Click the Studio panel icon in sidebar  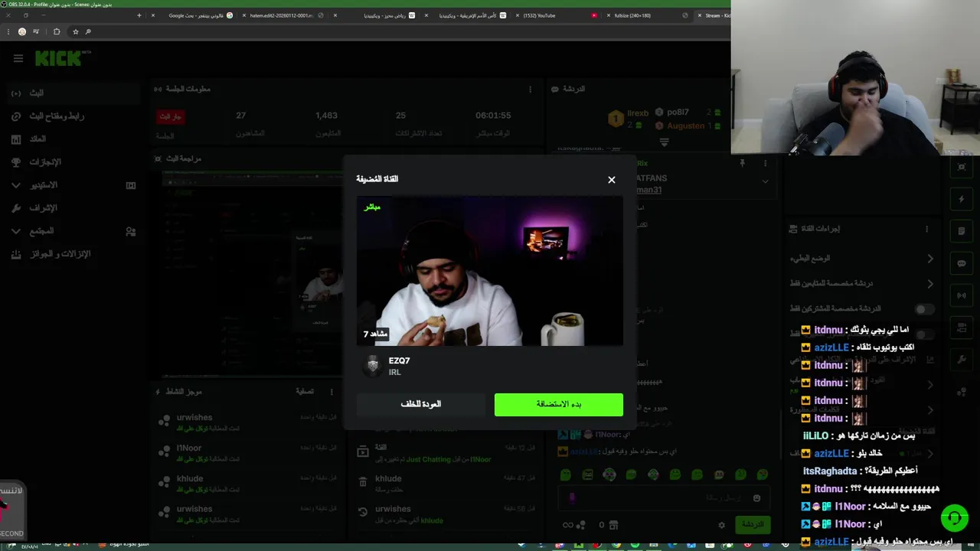pos(131,185)
